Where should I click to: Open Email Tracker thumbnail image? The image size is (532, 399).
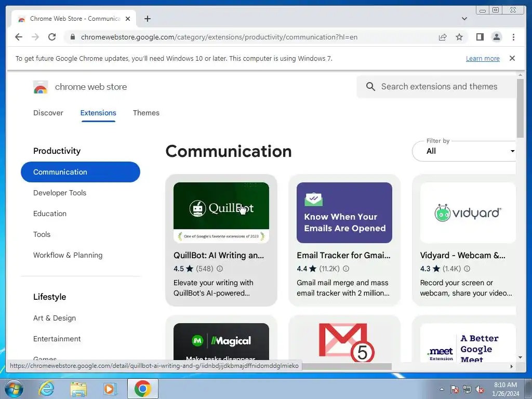coord(344,212)
